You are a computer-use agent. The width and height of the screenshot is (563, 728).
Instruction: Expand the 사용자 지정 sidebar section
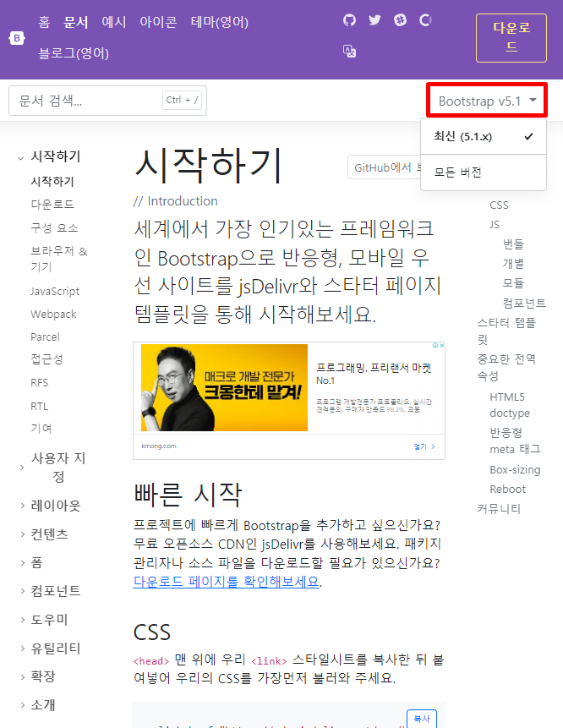click(52, 467)
